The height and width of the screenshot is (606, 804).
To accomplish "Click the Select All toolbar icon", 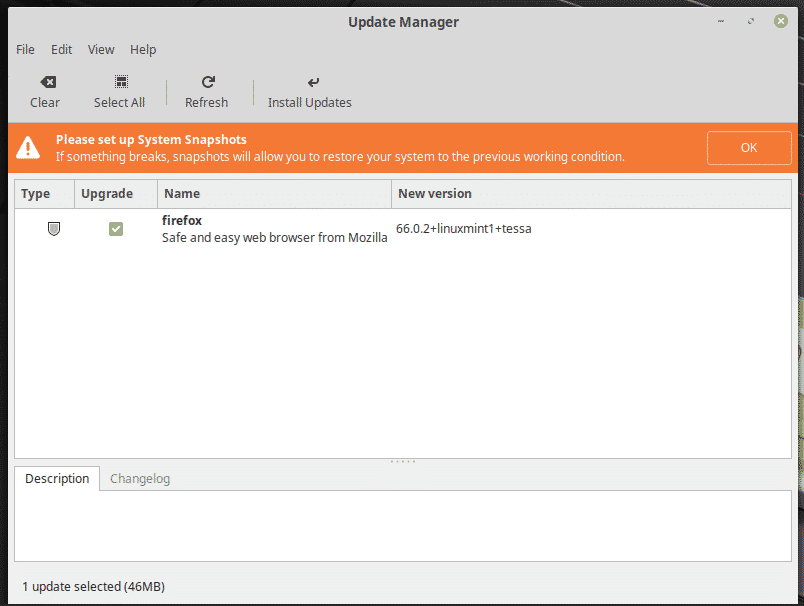I will (x=120, y=82).
